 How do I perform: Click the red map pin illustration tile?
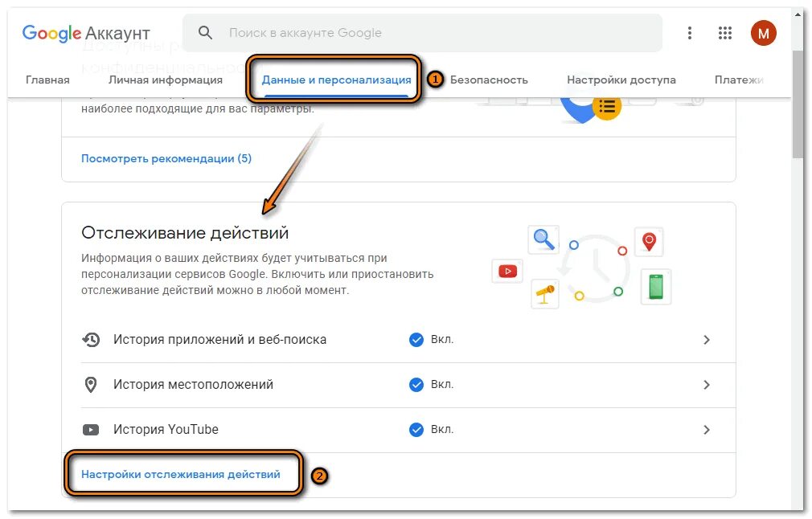[x=649, y=242]
